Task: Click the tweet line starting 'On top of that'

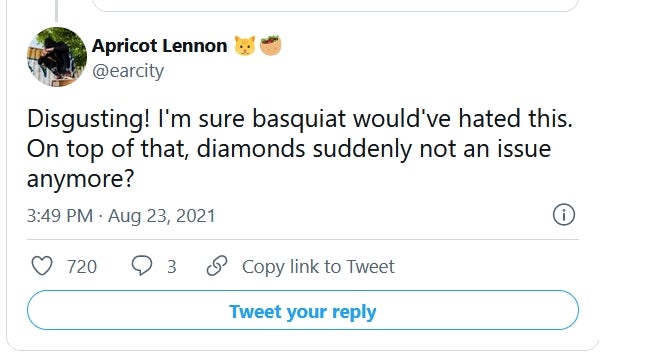Action: [x=289, y=149]
